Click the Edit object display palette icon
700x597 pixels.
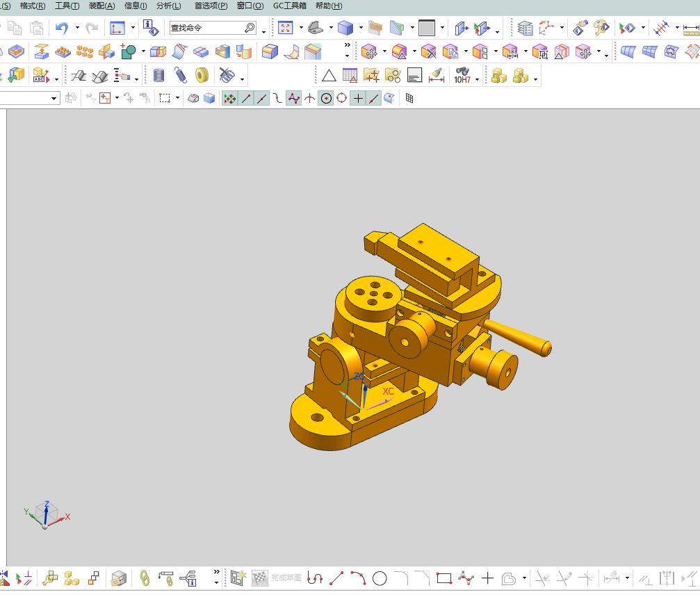point(601,28)
